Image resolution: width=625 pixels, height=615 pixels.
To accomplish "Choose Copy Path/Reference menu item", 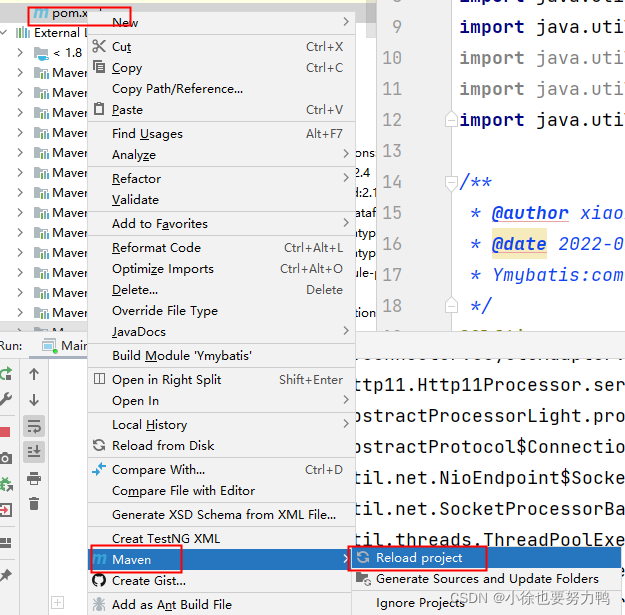I will tap(221, 88).
